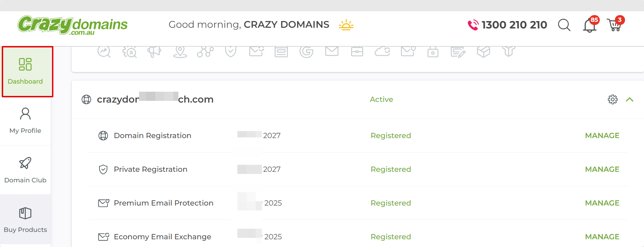Manage the Domain Registration service
The width and height of the screenshot is (644, 247).
[x=602, y=136]
